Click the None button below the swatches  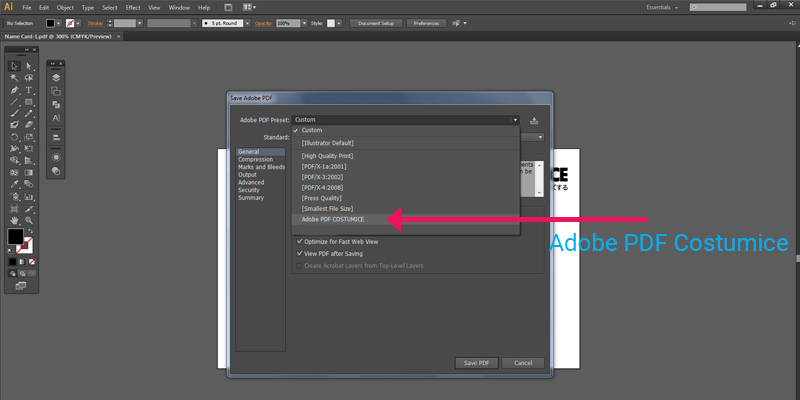coord(32,262)
